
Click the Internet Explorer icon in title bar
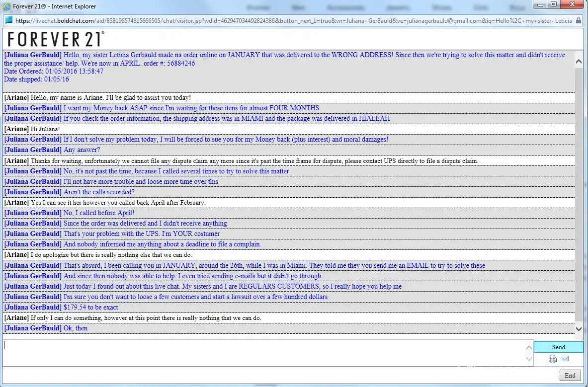pyautogui.click(x=7, y=6)
